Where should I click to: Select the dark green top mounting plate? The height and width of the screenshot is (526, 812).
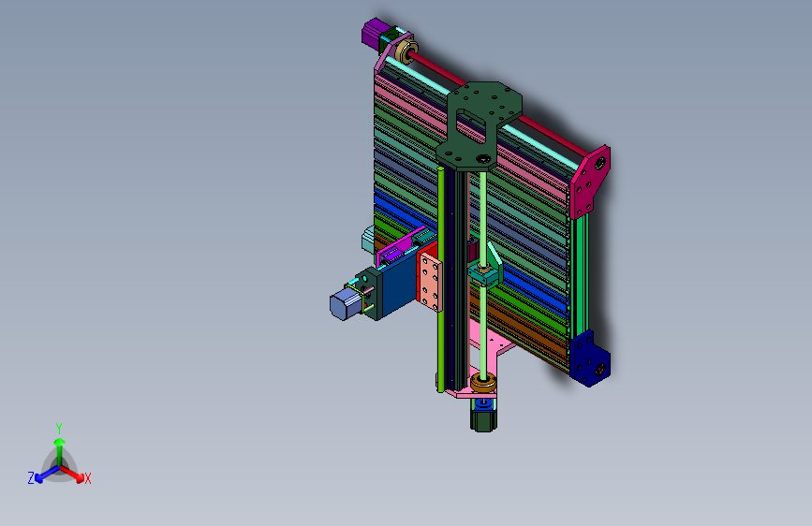click(x=479, y=124)
